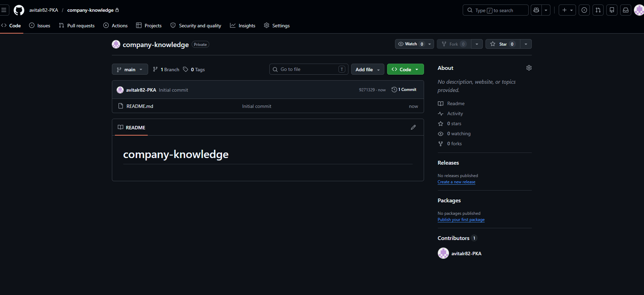Click Publish your first package link

point(461,220)
